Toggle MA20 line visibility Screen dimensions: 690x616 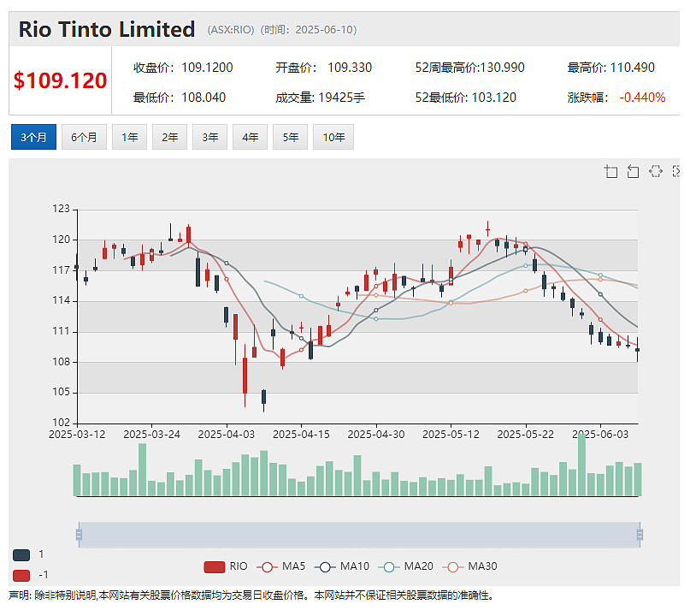pyautogui.click(x=406, y=566)
